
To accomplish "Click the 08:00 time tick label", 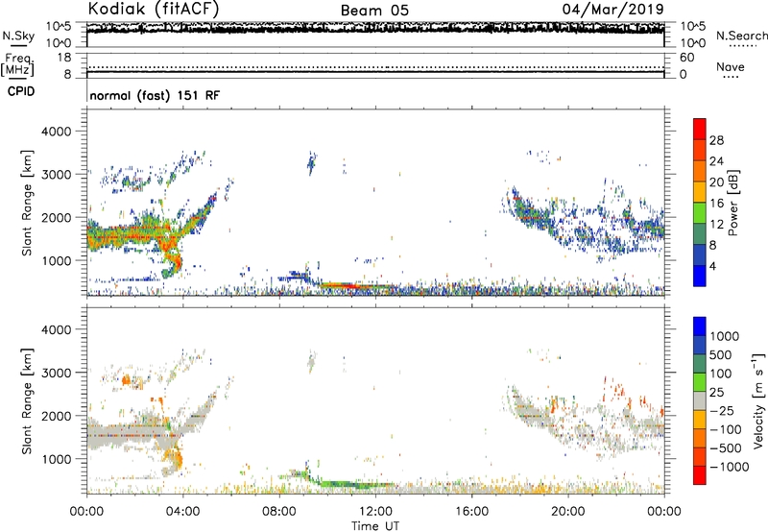I will coord(279,512).
